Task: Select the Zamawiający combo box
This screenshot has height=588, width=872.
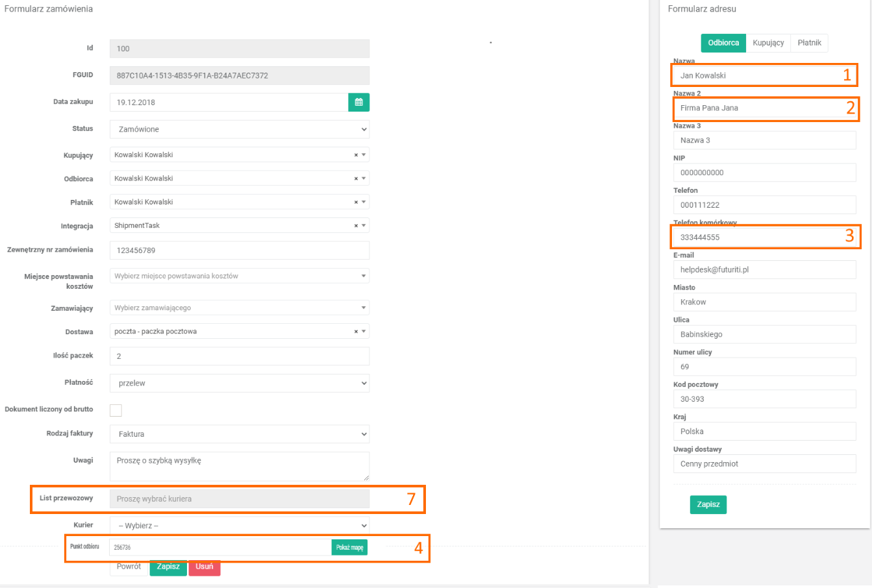Action: pyautogui.click(x=239, y=308)
